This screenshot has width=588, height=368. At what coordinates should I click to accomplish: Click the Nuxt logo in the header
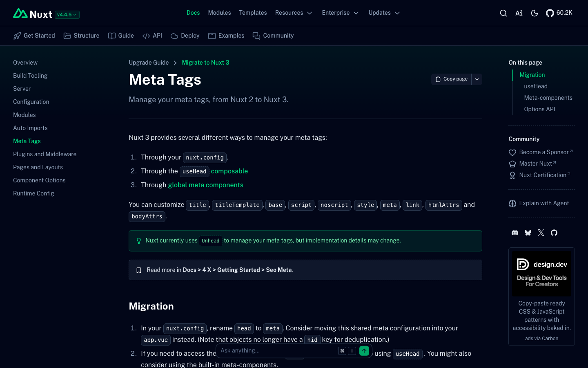pyautogui.click(x=33, y=14)
